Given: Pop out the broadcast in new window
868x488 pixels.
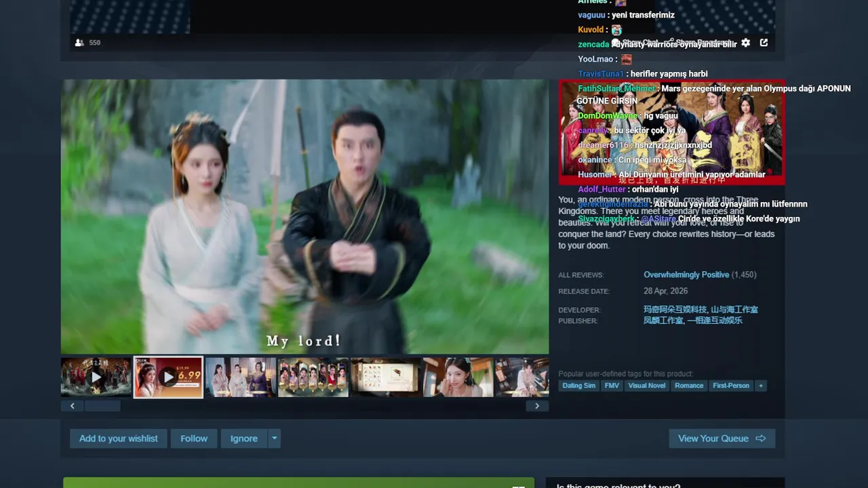Looking at the screenshot, I should [x=764, y=43].
